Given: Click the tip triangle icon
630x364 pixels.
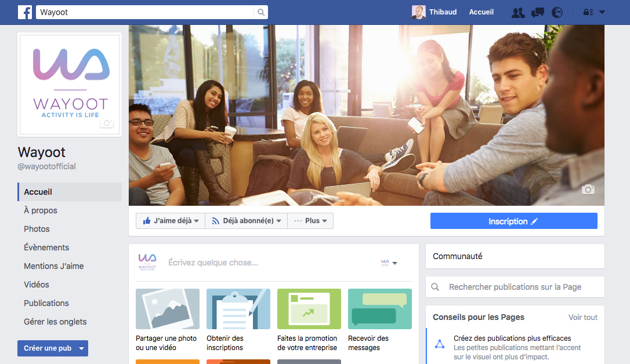Looking at the screenshot, I should 440,344.
